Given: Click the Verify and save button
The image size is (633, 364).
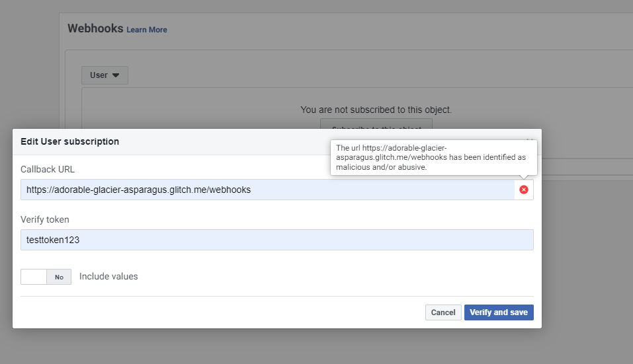Looking at the screenshot, I should 499,312.
